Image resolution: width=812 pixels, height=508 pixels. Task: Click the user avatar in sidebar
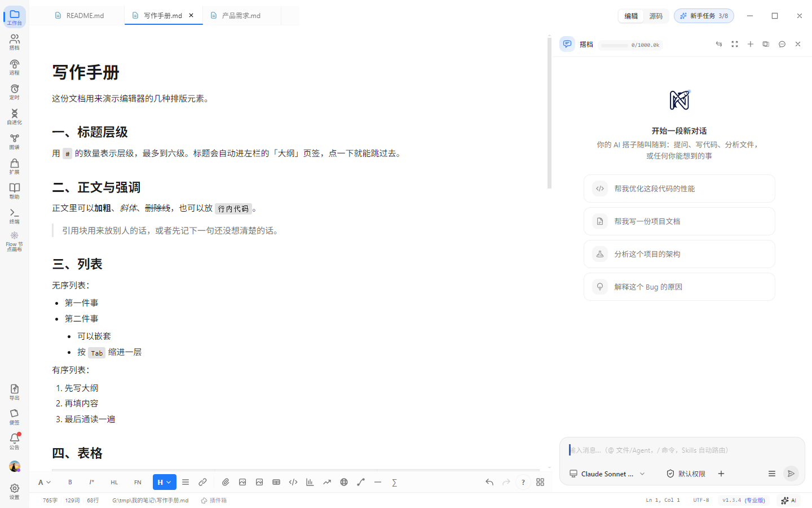[x=15, y=467]
